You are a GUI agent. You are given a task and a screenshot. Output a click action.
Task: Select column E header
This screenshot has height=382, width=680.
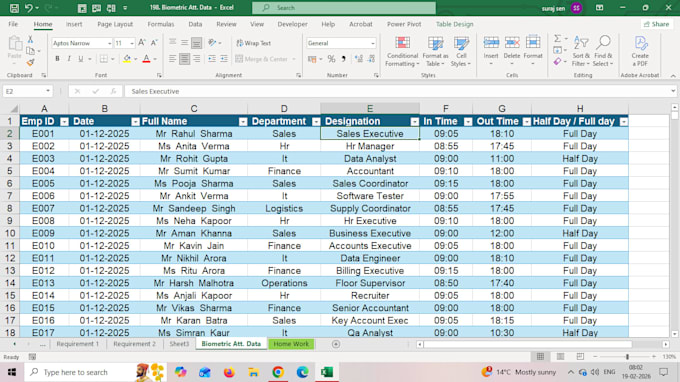click(369, 108)
